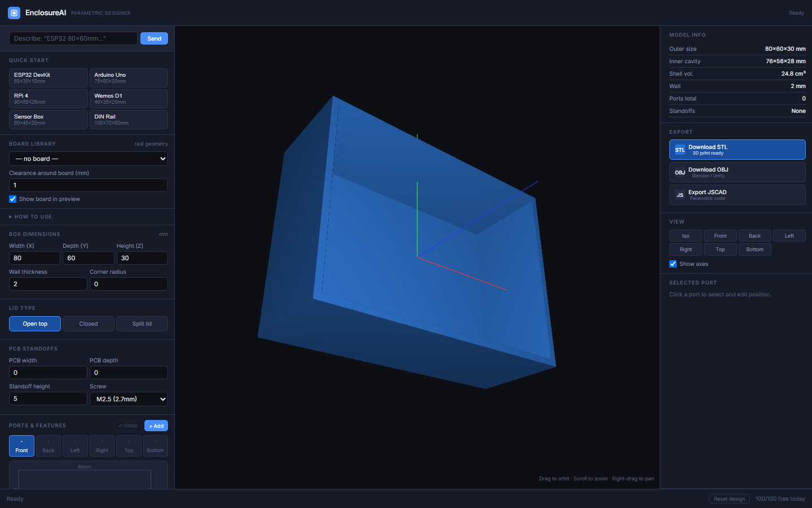Screen dimensions: 812x508
Task: Click the JS icon in Export JSCAD
Action: click(x=680, y=195)
